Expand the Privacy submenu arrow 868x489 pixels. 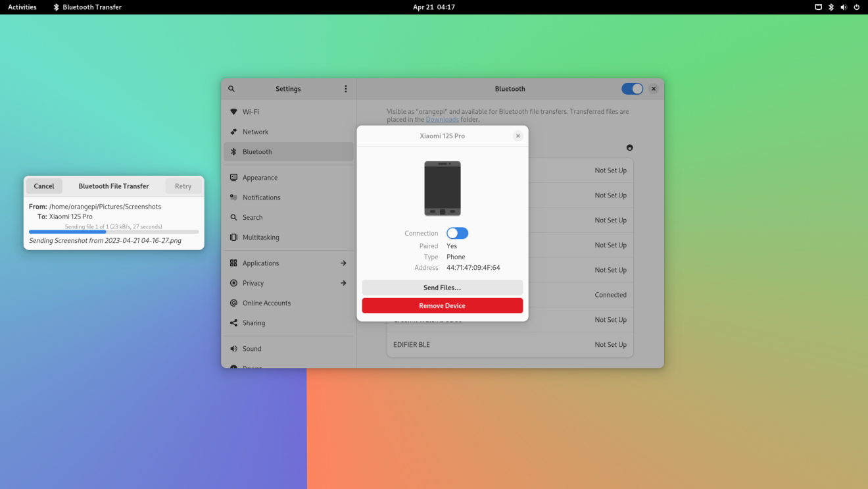pos(343,283)
